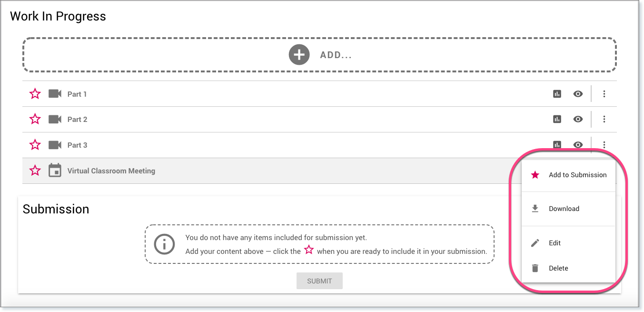The image size is (644, 312).
Task: Toggle the star for Part 2
Action: pos(35,119)
